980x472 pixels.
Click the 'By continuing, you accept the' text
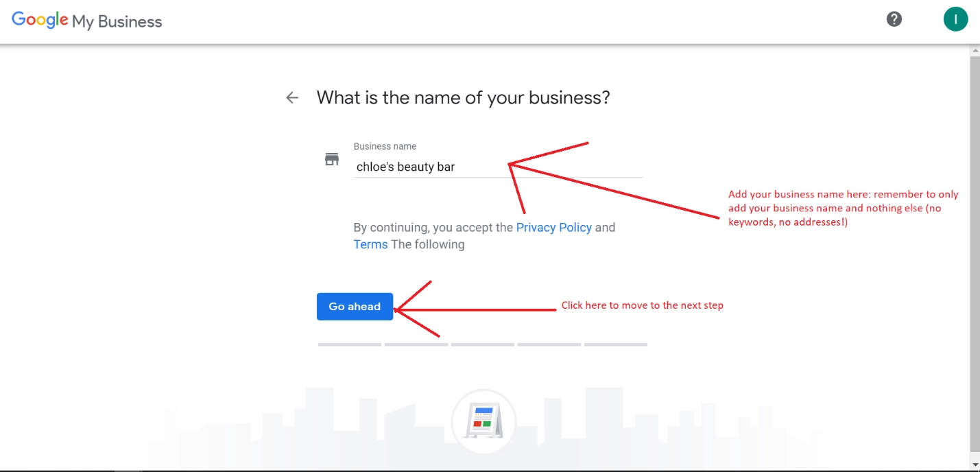[x=433, y=227]
